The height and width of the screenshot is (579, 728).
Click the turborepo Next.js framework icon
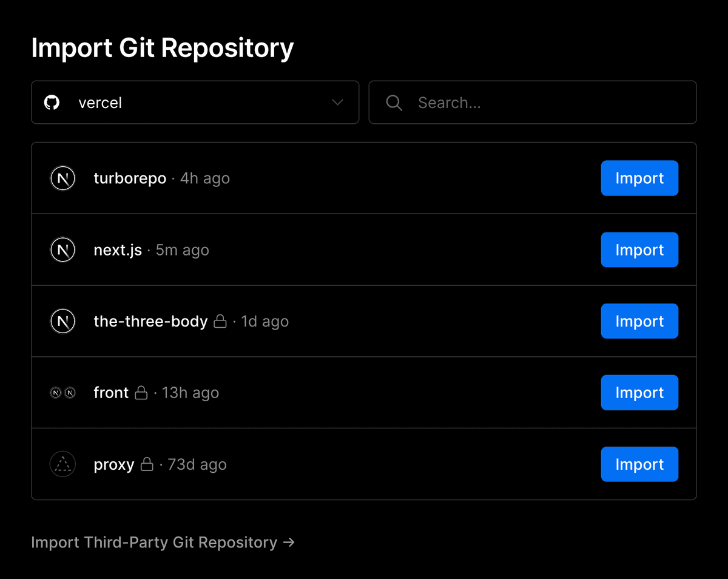[62, 178]
